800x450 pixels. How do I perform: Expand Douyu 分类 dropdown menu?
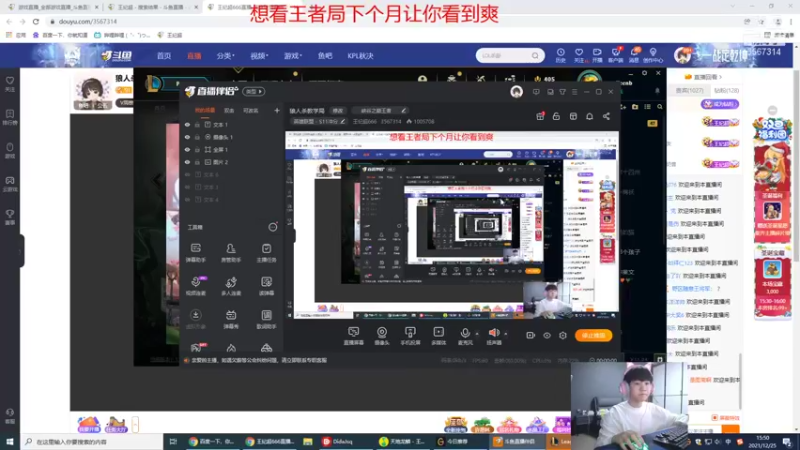point(225,56)
